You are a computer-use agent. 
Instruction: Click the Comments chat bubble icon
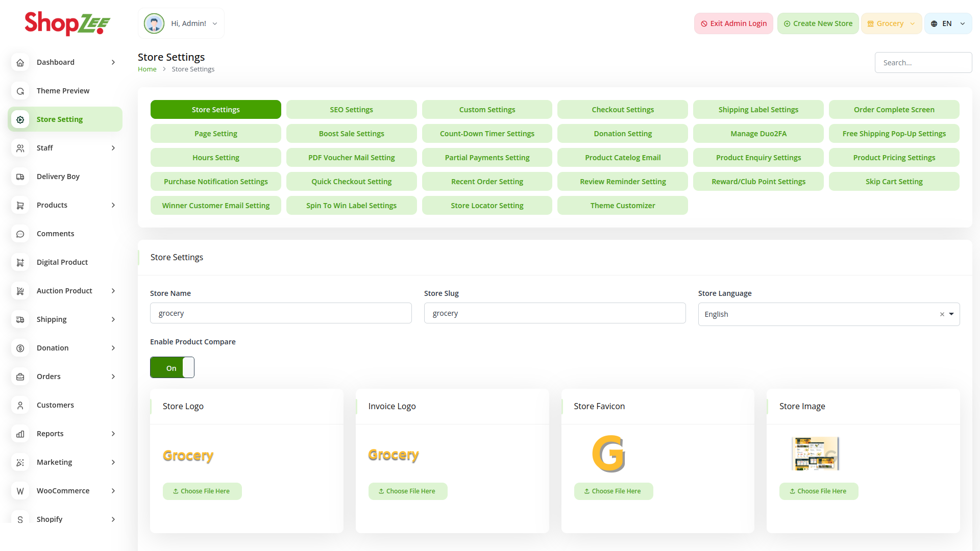click(x=20, y=234)
